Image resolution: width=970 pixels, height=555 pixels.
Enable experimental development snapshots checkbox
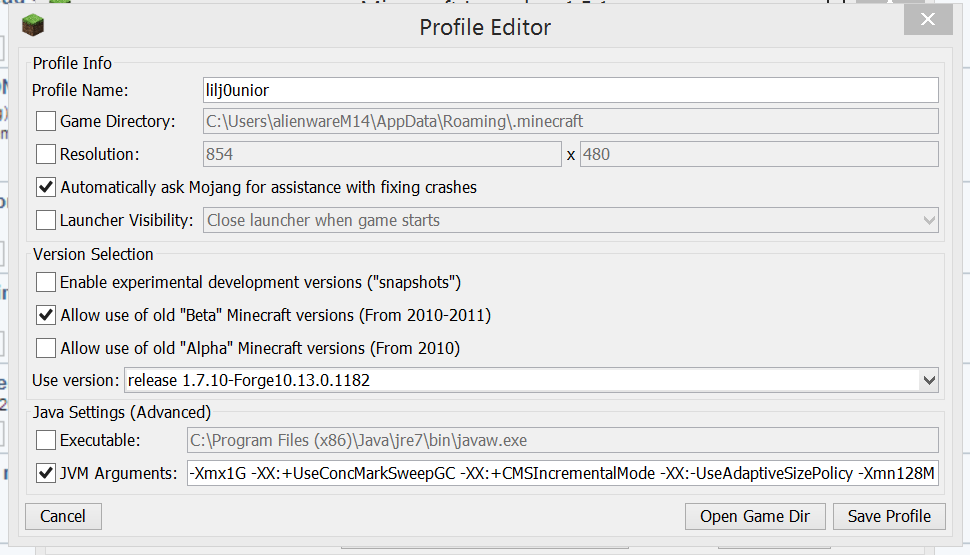pos(46,282)
